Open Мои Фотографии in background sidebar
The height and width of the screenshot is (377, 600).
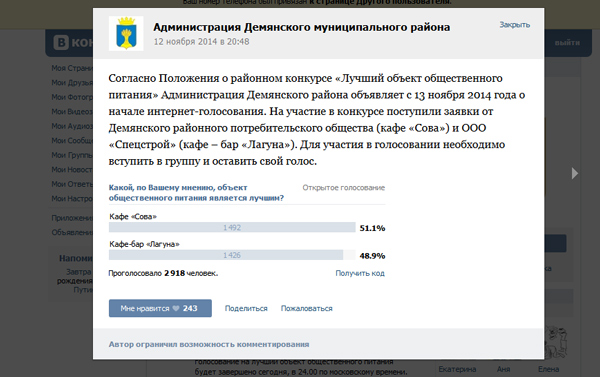click(72, 97)
